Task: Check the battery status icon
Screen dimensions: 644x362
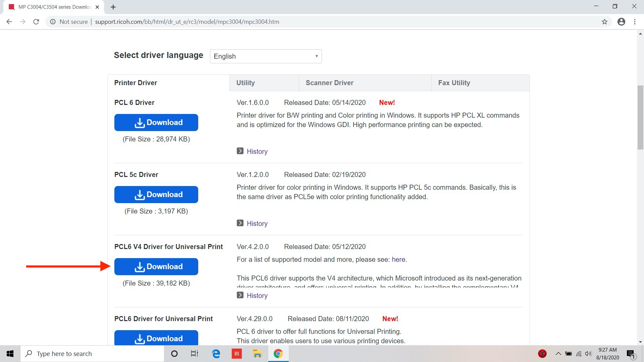Action: click(x=569, y=354)
